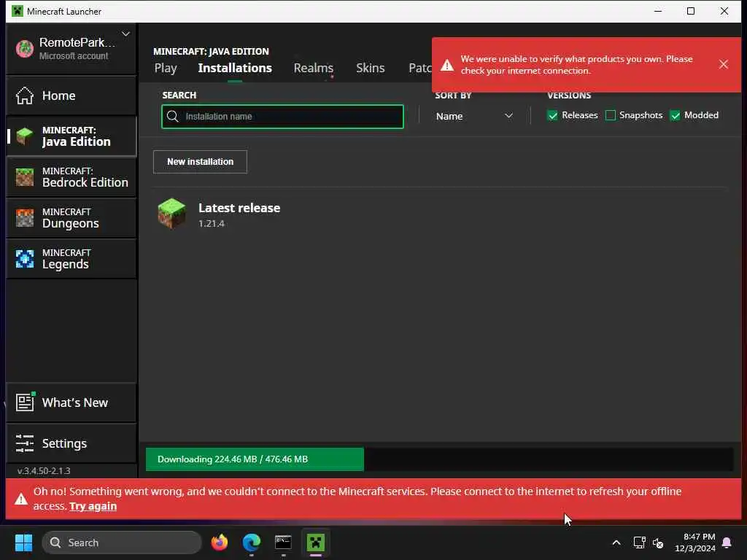The height and width of the screenshot is (560, 747).
Task: Open Firefox from the taskbar
Action: point(219,542)
